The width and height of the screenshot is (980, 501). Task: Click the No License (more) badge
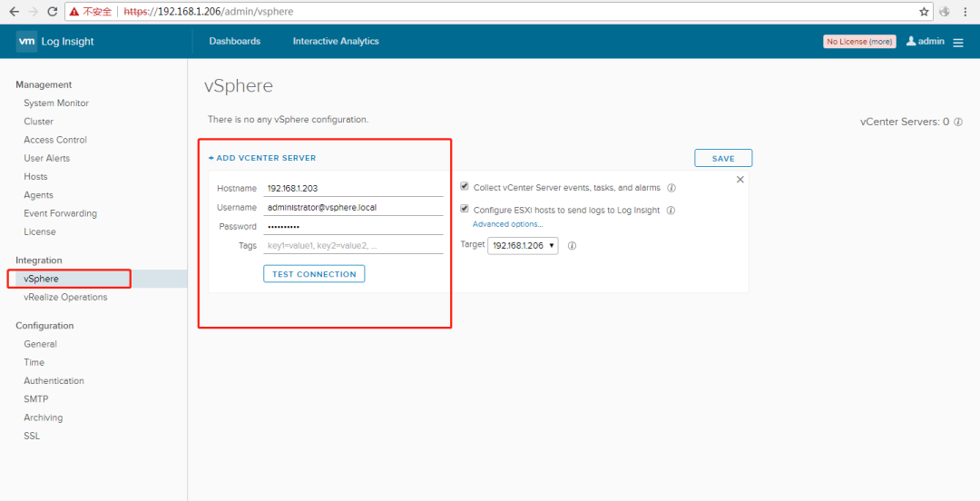point(859,41)
